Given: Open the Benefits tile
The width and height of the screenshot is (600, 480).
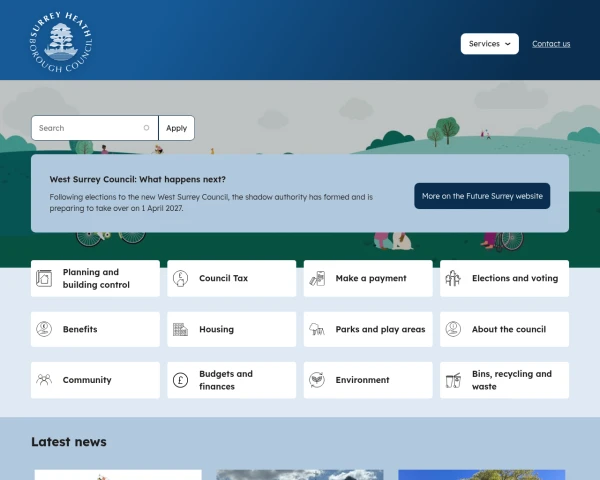Looking at the screenshot, I should [95, 329].
